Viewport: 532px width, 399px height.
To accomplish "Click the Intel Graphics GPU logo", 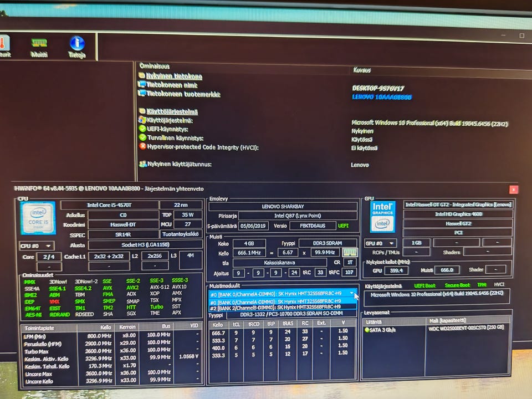I will (x=382, y=217).
